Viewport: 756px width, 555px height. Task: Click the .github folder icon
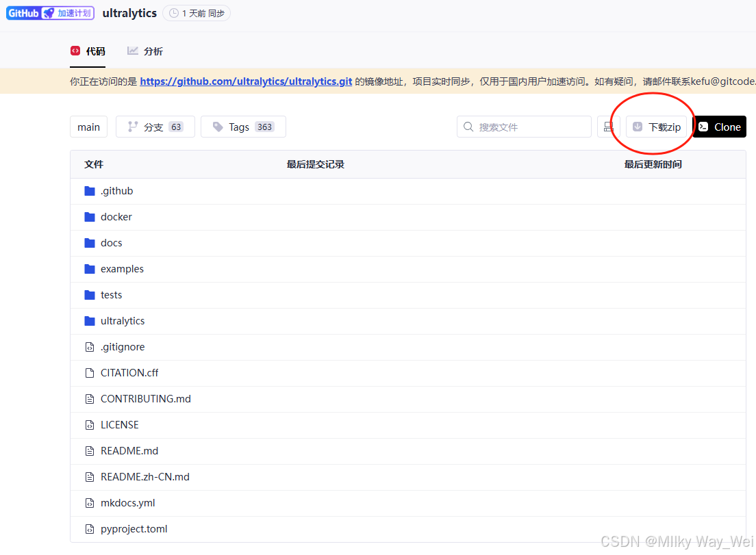(90, 191)
